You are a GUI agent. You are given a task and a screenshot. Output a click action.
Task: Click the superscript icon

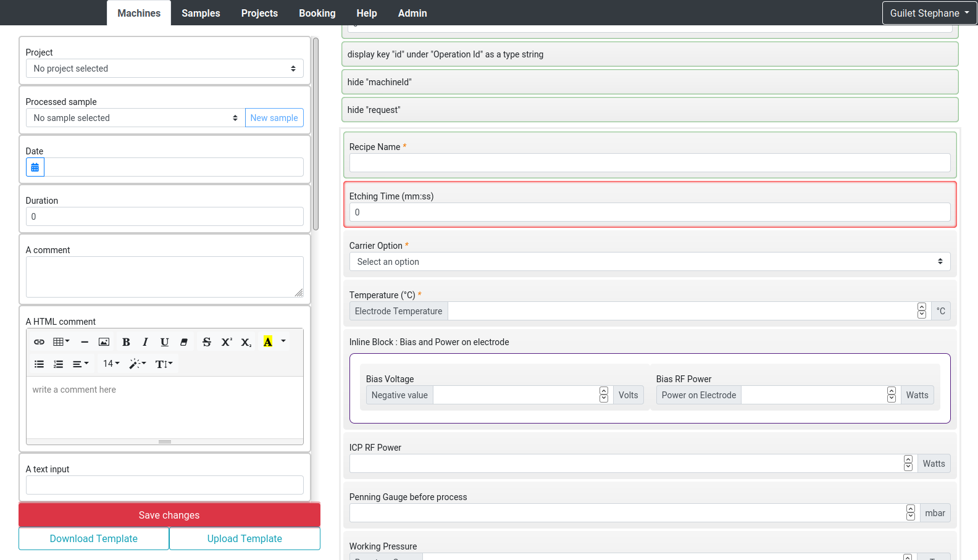227,342
